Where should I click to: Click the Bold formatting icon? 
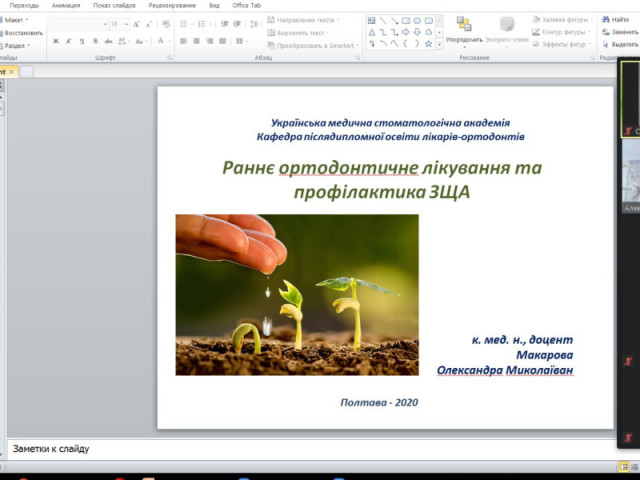(x=55, y=41)
